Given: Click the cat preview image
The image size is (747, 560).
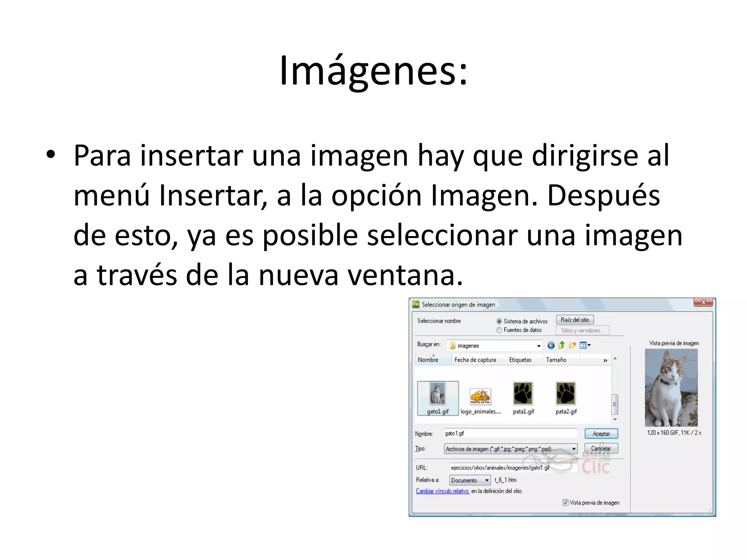Looking at the screenshot, I should pyautogui.click(x=671, y=388).
